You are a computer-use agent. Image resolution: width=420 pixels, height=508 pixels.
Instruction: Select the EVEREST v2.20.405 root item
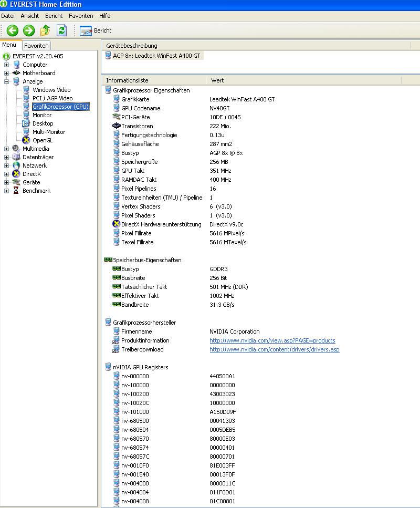coord(38,56)
